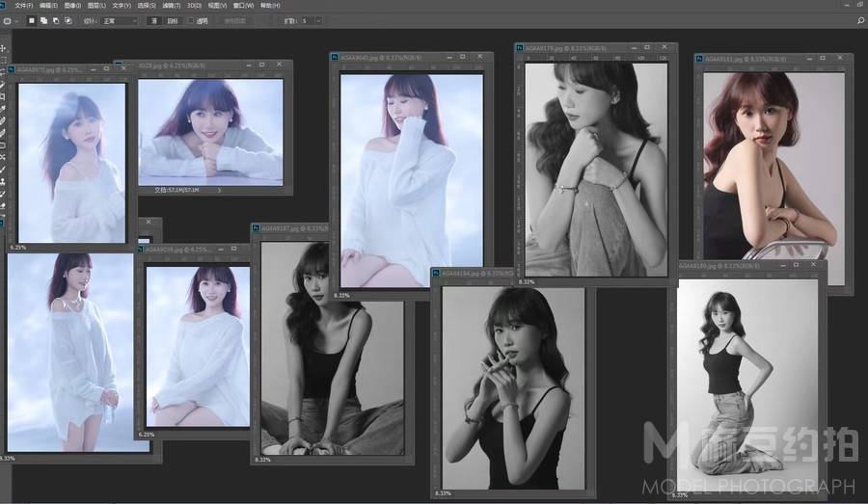The width and height of the screenshot is (868, 504).
Task: Click the Ps icon of AG4A9184.jpg window
Action: pyautogui.click(x=436, y=274)
